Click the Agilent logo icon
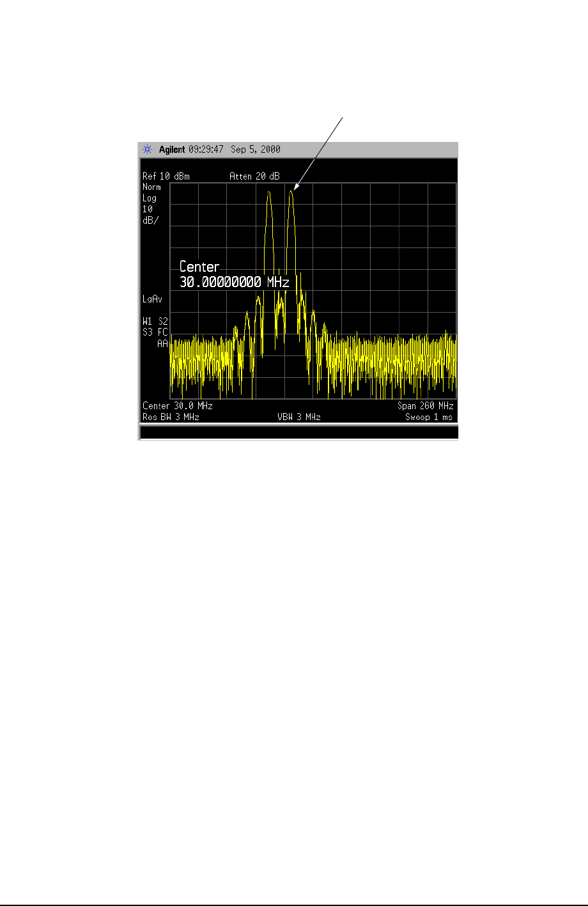This screenshot has height=906, width=588. [148, 150]
